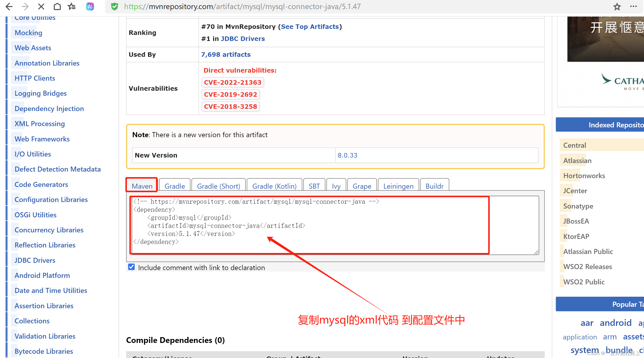This screenshot has width=644, height=358.
Task: Open the HTTP Clients category
Action: 35,78
